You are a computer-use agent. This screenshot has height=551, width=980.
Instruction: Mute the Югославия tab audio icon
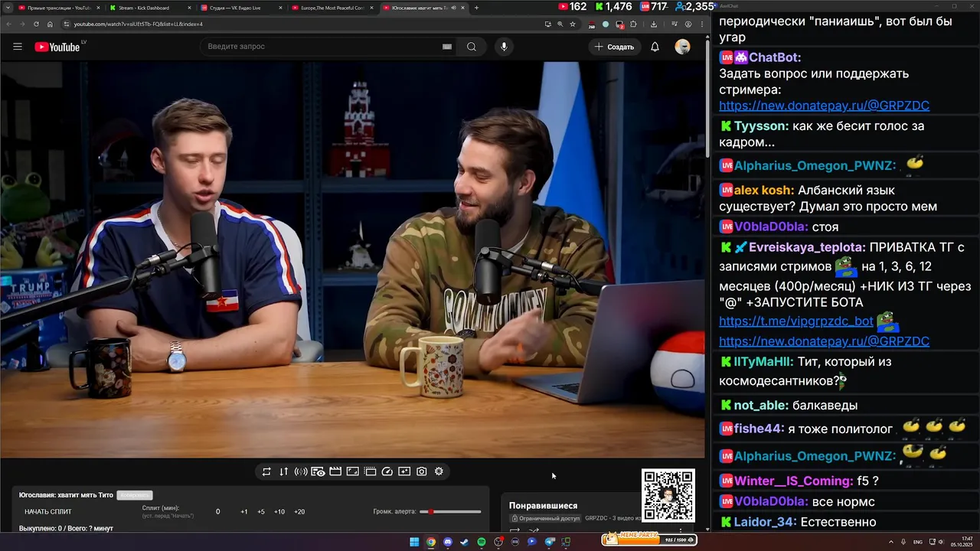pyautogui.click(x=453, y=8)
